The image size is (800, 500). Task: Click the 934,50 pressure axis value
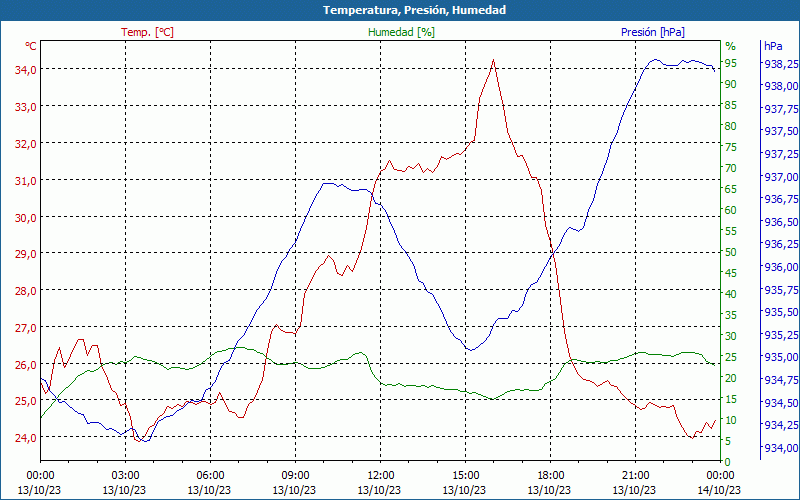[x=781, y=403]
